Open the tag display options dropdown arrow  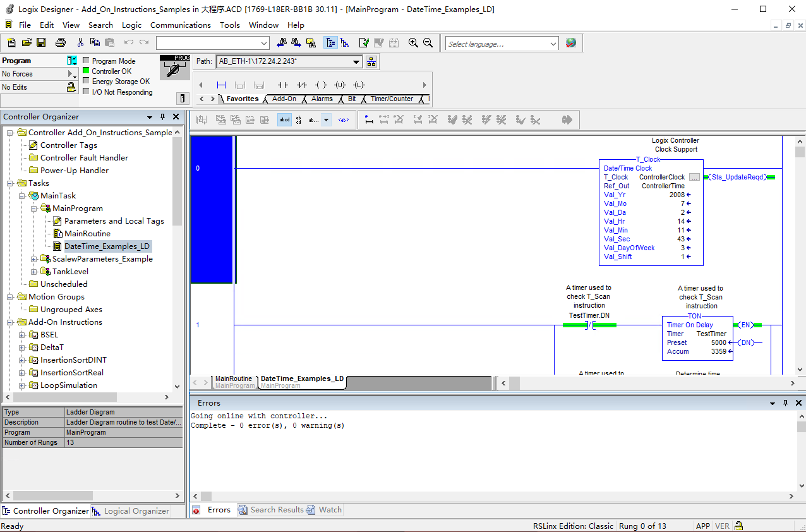tap(327, 119)
